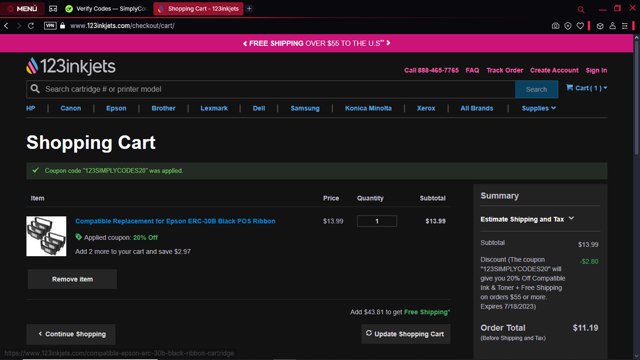Open a new browser tab

pyautogui.click(x=249, y=9)
